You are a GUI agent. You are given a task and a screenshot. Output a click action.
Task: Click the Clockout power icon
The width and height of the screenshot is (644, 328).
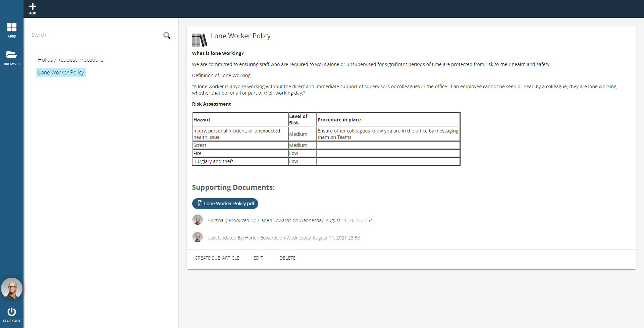12,312
